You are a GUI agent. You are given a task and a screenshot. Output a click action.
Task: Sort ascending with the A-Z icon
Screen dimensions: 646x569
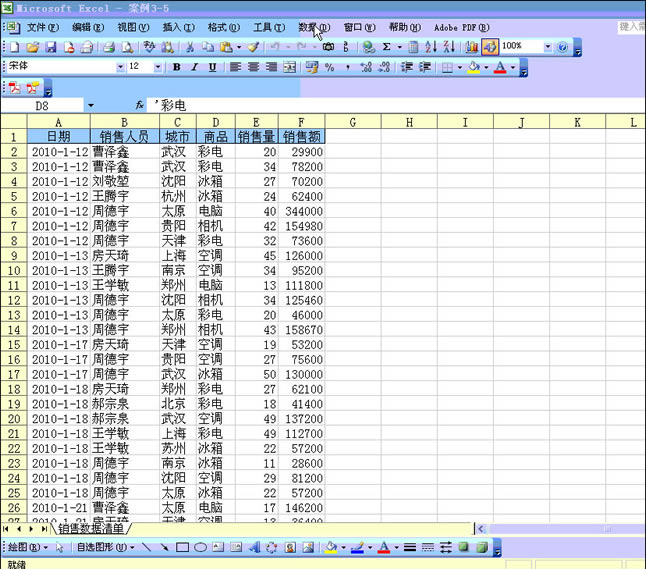click(431, 47)
